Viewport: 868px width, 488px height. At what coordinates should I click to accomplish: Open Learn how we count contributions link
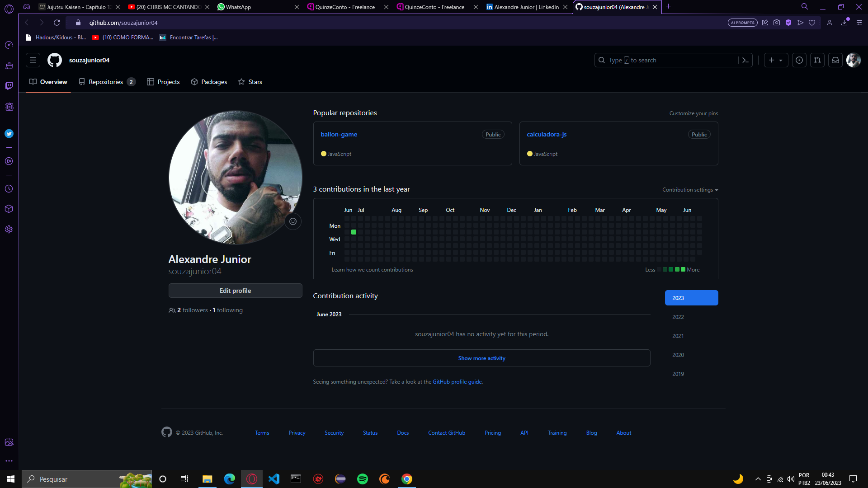372,270
